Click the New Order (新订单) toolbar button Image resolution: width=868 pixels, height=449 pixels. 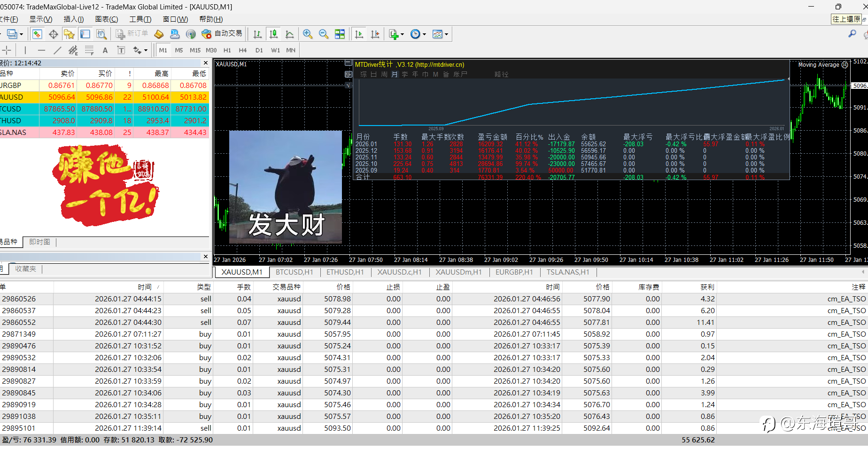(132, 34)
